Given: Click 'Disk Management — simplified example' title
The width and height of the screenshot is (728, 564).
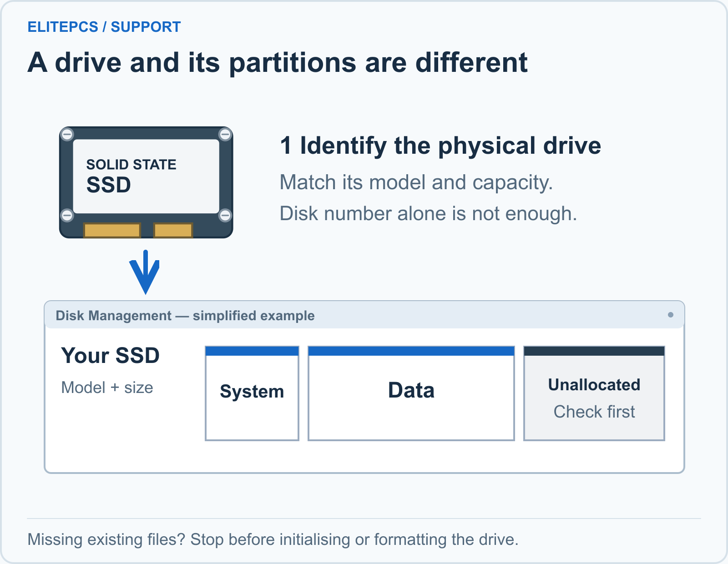Looking at the screenshot, I should pyautogui.click(x=185, y=315).
